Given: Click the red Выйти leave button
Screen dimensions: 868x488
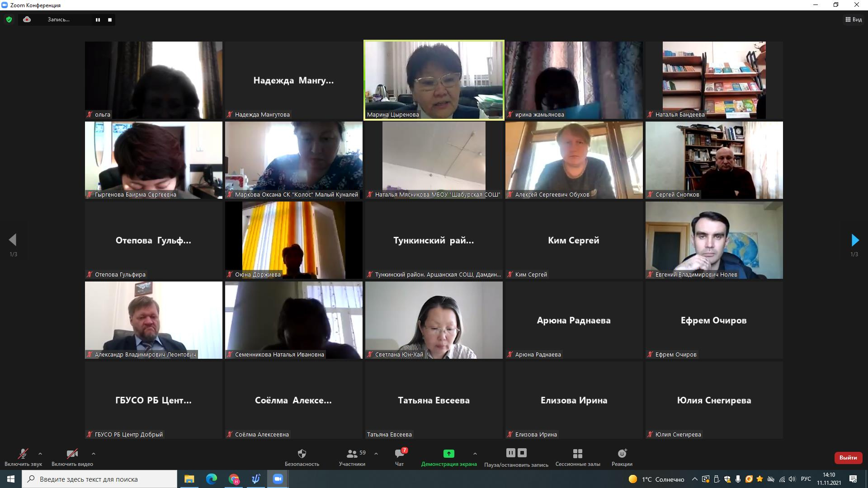Looking at the screenshot, I should coord(848,458).
